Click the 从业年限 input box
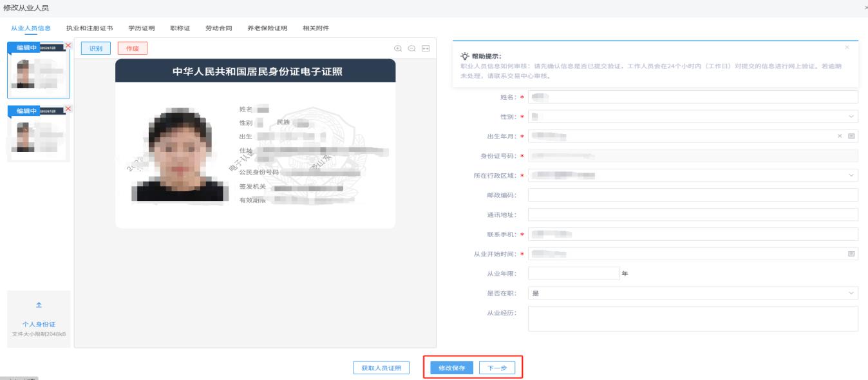 pos(573,273)
